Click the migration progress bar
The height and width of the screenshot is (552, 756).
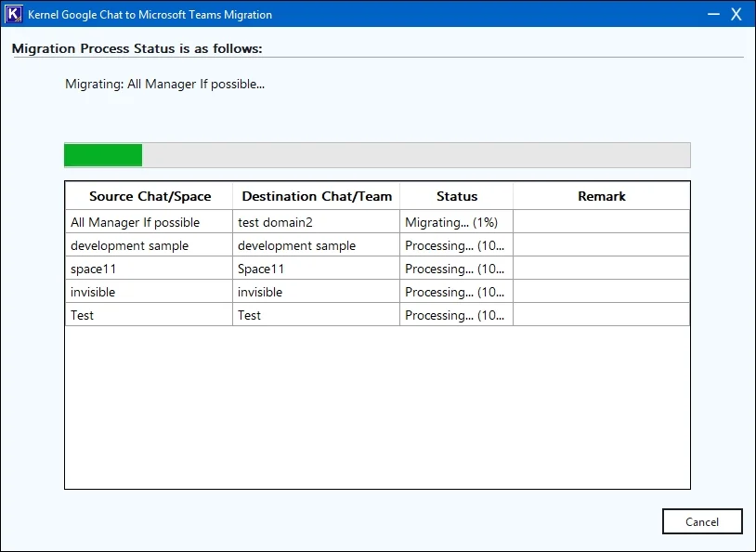[377, 155]
